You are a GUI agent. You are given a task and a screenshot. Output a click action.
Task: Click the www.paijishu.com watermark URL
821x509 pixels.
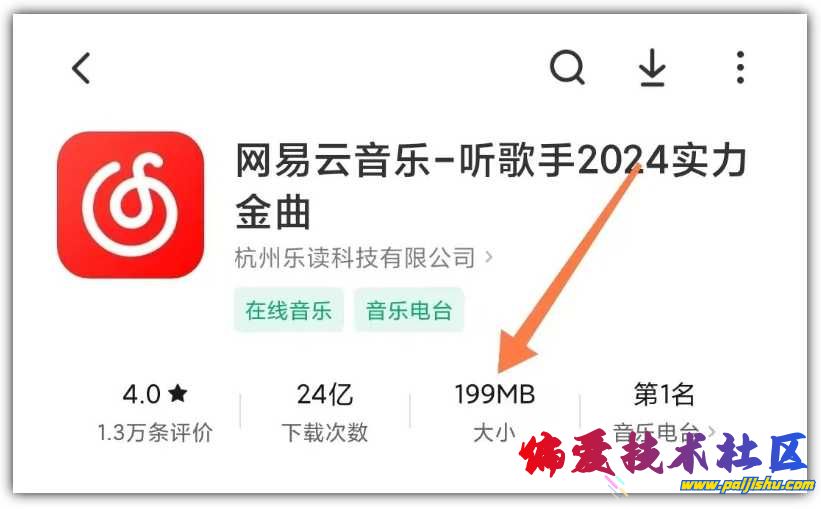(748, 485)
